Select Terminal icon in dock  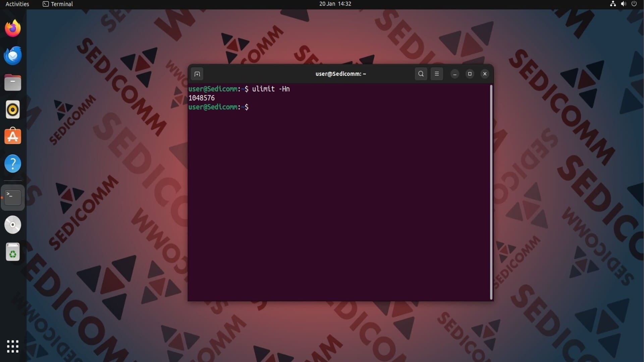click(13, 197)
